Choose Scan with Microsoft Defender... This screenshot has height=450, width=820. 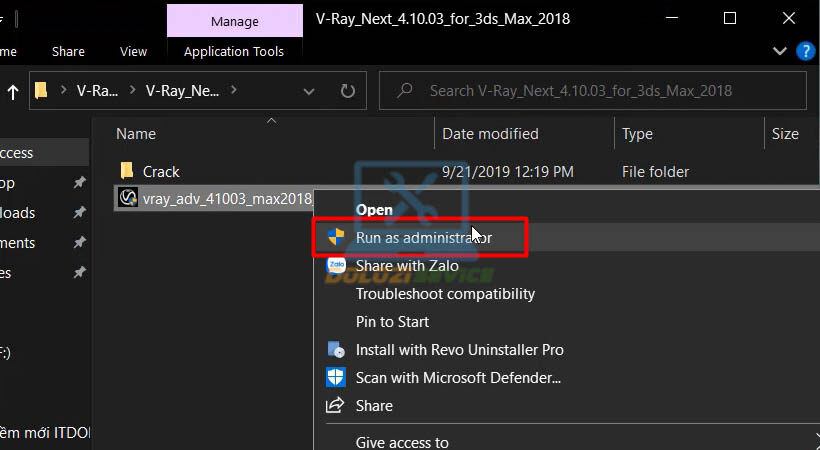point(458,378)
